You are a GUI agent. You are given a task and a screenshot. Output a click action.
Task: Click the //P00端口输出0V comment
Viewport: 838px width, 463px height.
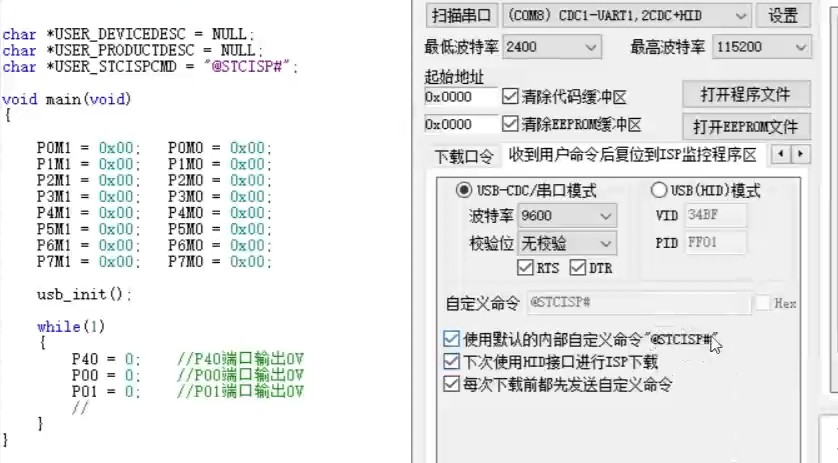tap(240, 375)
